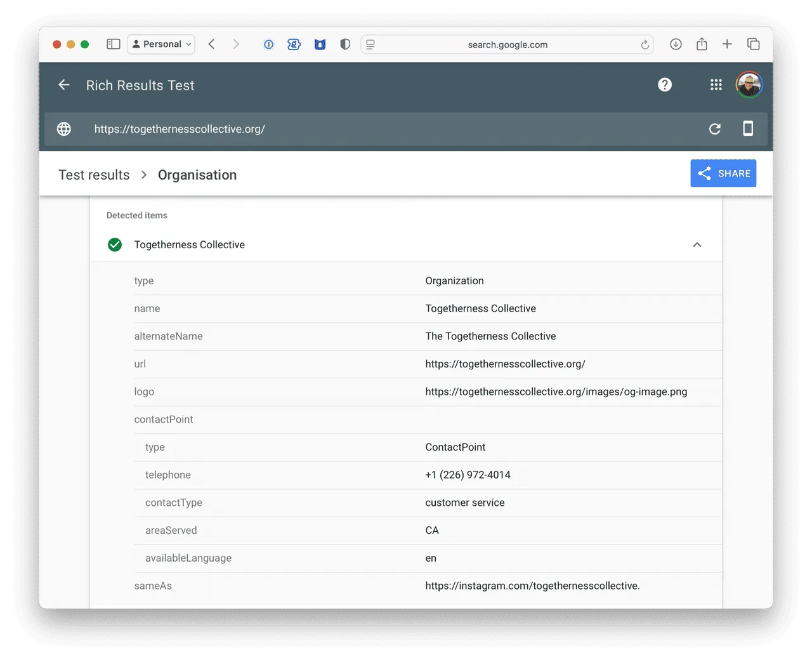Click the reader page icon in the address bar
The width and height of the screenshot is (812, 660).
point(371,44)
